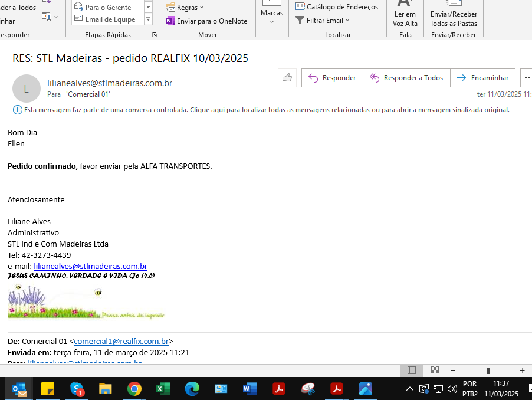The height and width of the screenshot is (400, 532).
Task: Select Para o Gerente quick step
Action: tap(107, 7)
